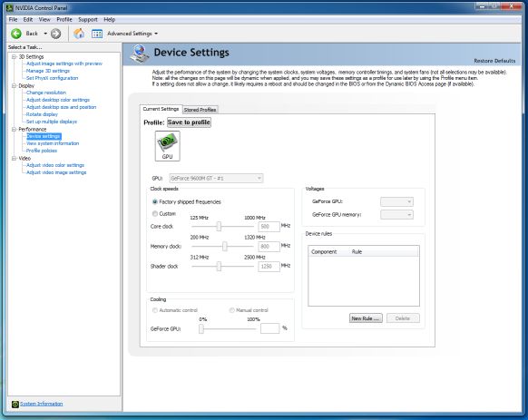Collapse the Video tree node
This screenshot has width=528, height=420.
coord(15,158)
